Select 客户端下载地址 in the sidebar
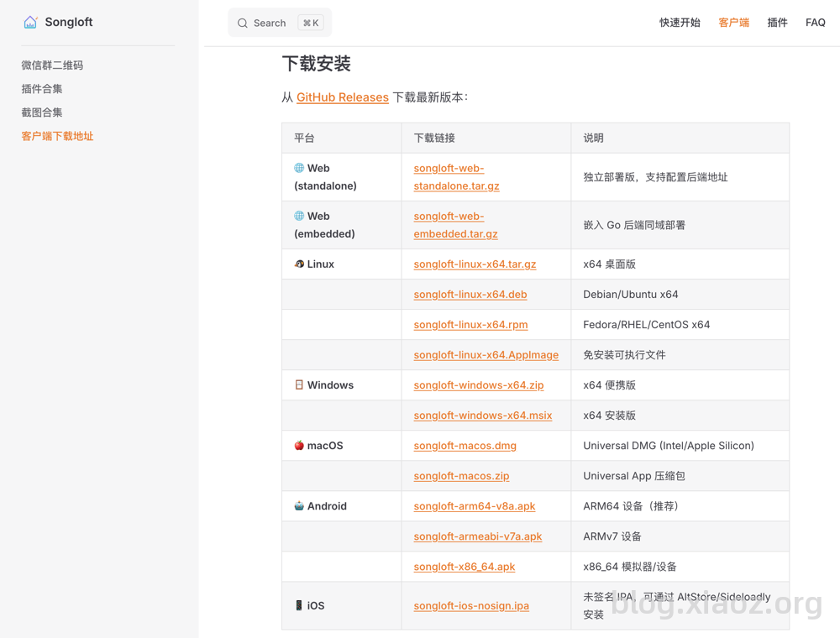 (x=57, y=136)
